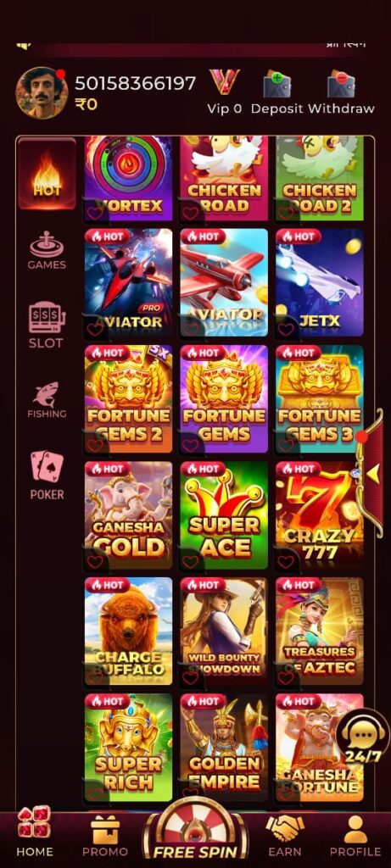Switch to the Earn tab
This screenshot has height=868, width=391.
(x=285, y=835)
